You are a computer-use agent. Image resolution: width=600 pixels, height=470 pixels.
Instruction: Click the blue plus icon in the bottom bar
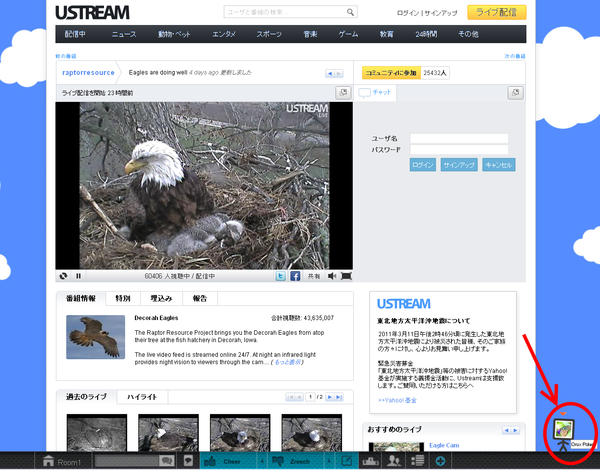(440, 461)
